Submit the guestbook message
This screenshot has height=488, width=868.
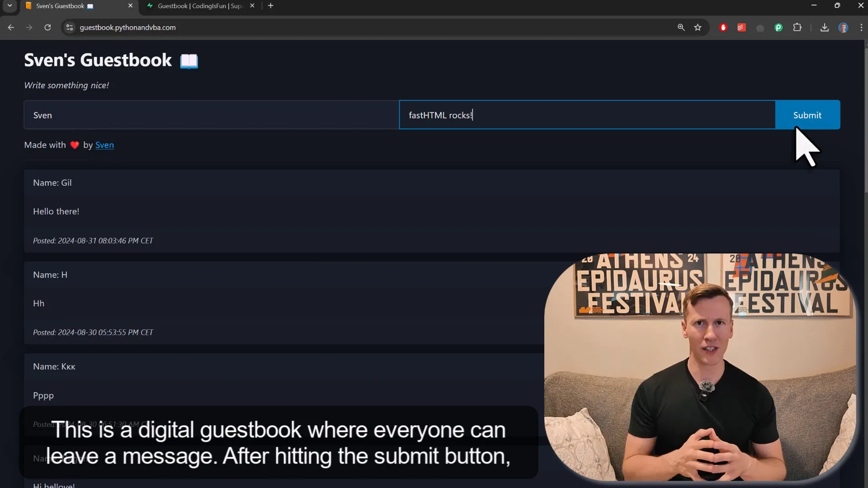click(807, 115)
